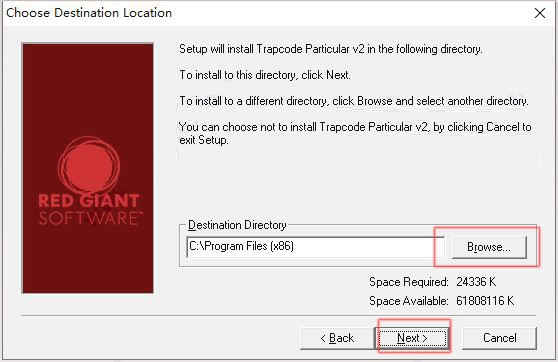Click the 'Destination Directory' group label

click(x=237, y=225)
